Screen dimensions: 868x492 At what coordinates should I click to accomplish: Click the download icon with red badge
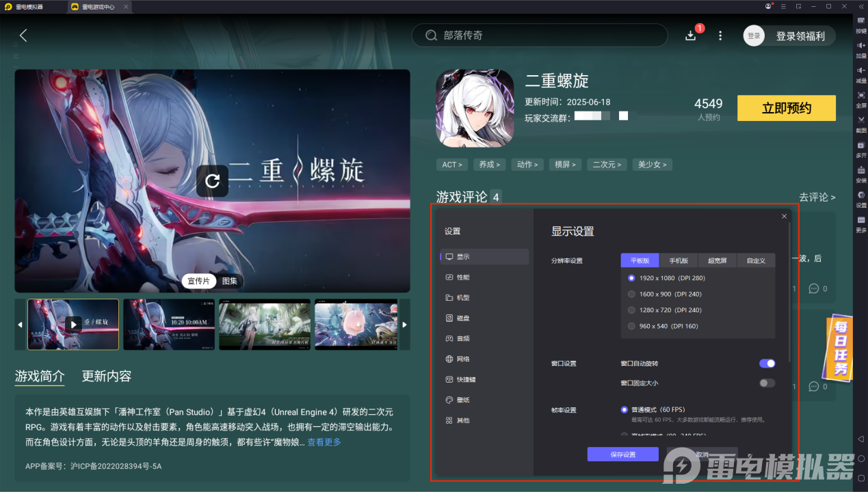tap(691, 35)
